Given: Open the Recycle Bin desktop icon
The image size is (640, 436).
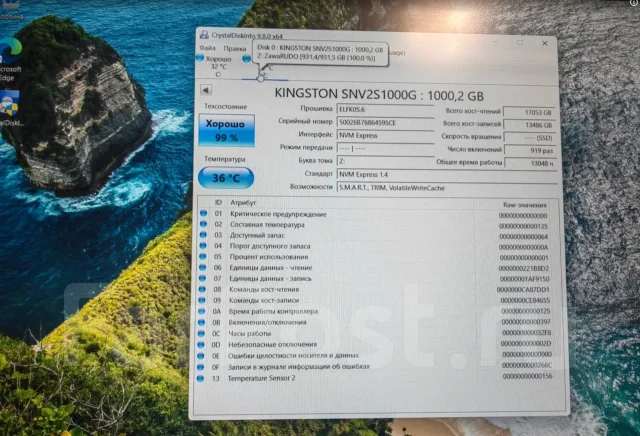Looking at the screenshot, I should [11, 9].
